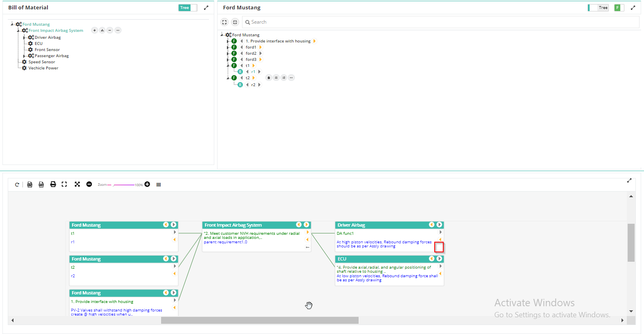Click the fit-to-screen brackets icon in diagram toolbar
This screenshot has width=644, height=334.
point(64,185)
